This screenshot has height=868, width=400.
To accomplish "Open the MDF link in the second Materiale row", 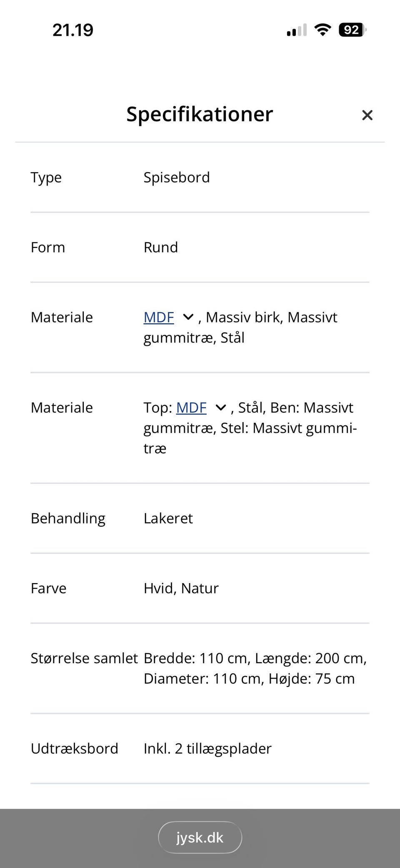I will tap(191, 408).
